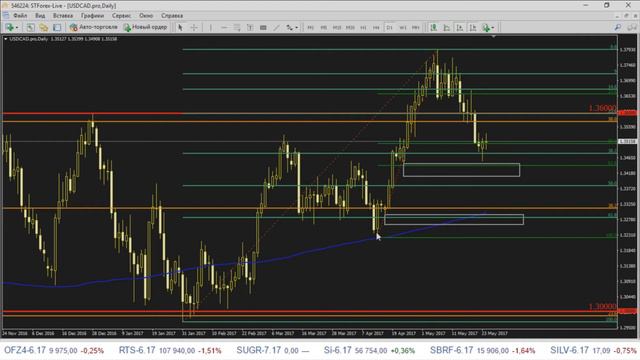Switch chart to MN monthly timeframe
The height and width of the screenshot is (360, 640).
click(x=416, y=27)
